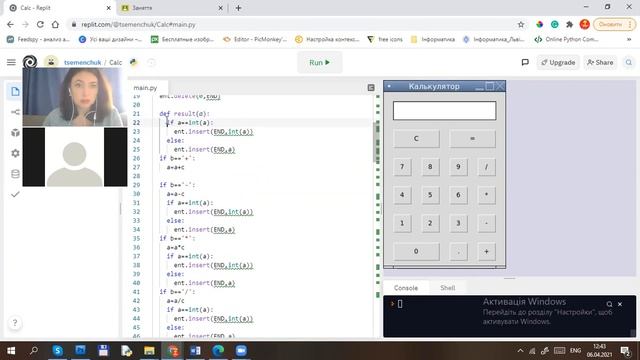The width and height of the screenshot is (640, 360).
Task: Open the Unit tests checkmark icon
Action: [x=16, y=194]
